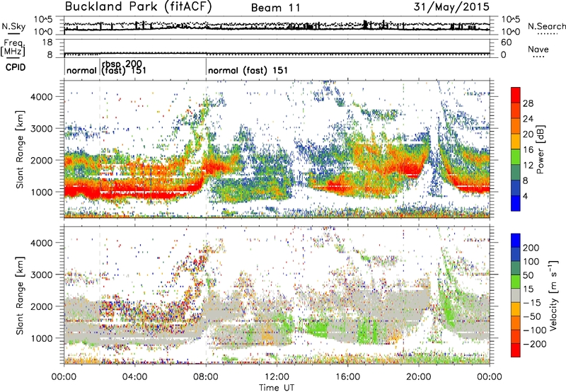
Task: Click the 'Slant Range [km]' label of the power panel
Action: pyautogui.click(x=20, y=149)
